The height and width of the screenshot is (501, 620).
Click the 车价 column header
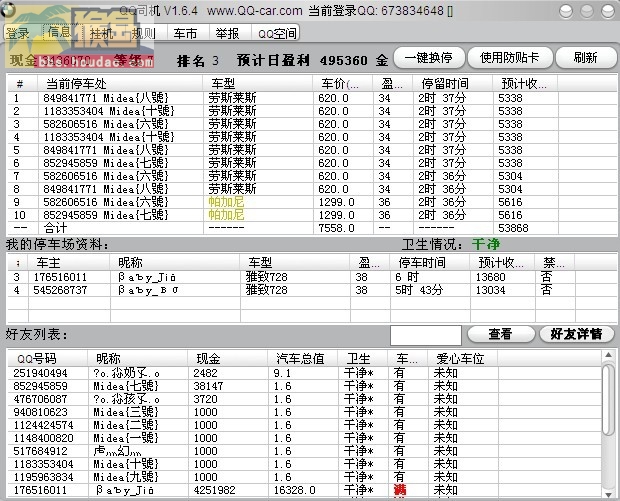click(x=342, y=84)
